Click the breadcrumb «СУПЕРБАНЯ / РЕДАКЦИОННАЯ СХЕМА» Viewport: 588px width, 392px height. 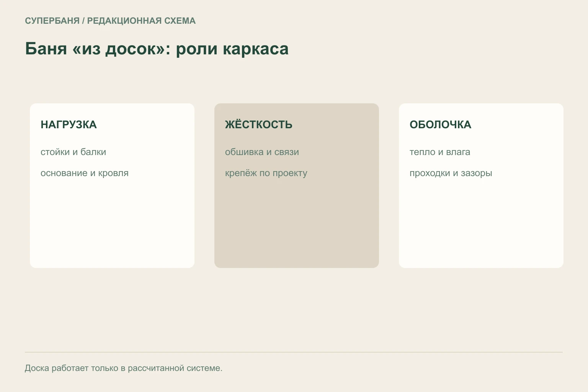pyautogui.click(x=110, y=21)
